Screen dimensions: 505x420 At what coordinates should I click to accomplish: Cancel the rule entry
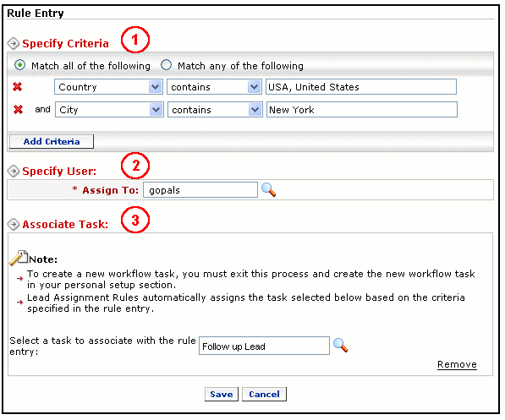pyautogui.click(x=264, y=395)
